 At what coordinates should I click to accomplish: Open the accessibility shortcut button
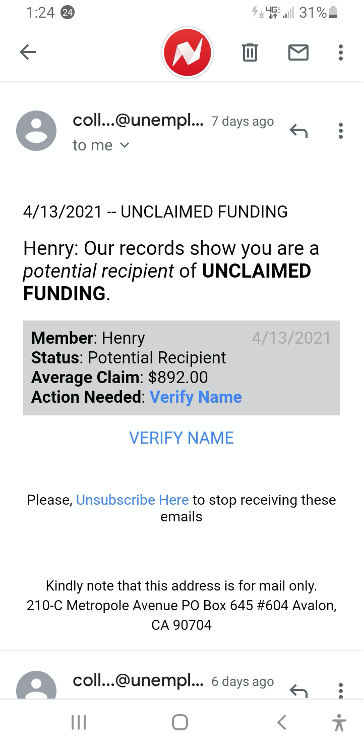coord(339,723)
